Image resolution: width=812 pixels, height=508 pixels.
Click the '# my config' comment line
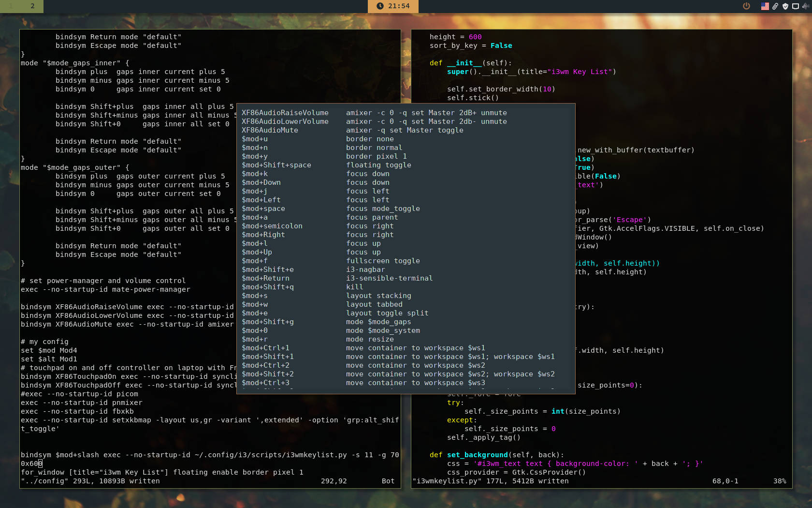[x=44, y=342]
